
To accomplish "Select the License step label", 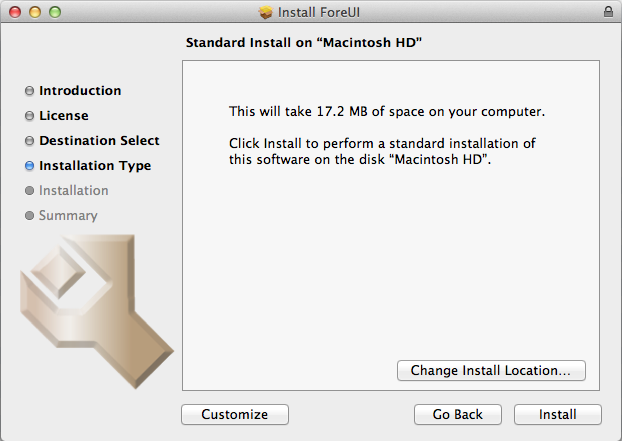I will coord(64,116).
